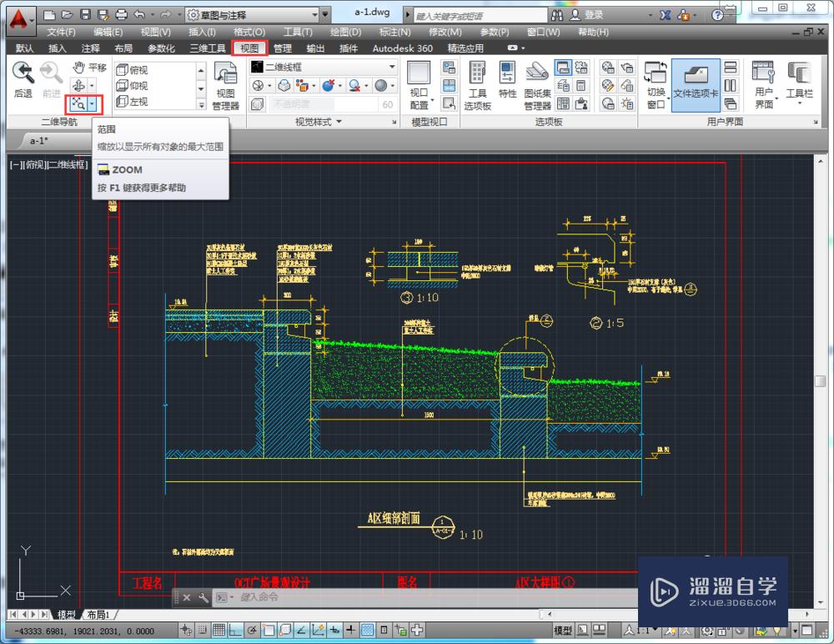
Task: Enable grid display in the status bar
Action: pos(219,630)
